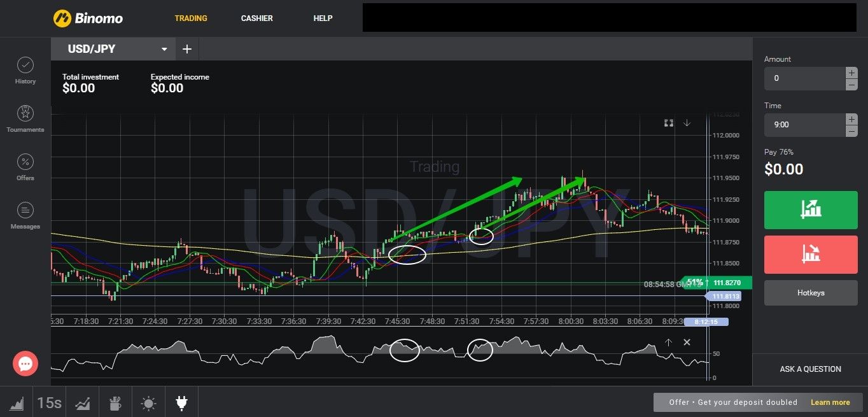868x417 pixels.
Task: Expand the chart to fullscreen
Action: [669, 123]
